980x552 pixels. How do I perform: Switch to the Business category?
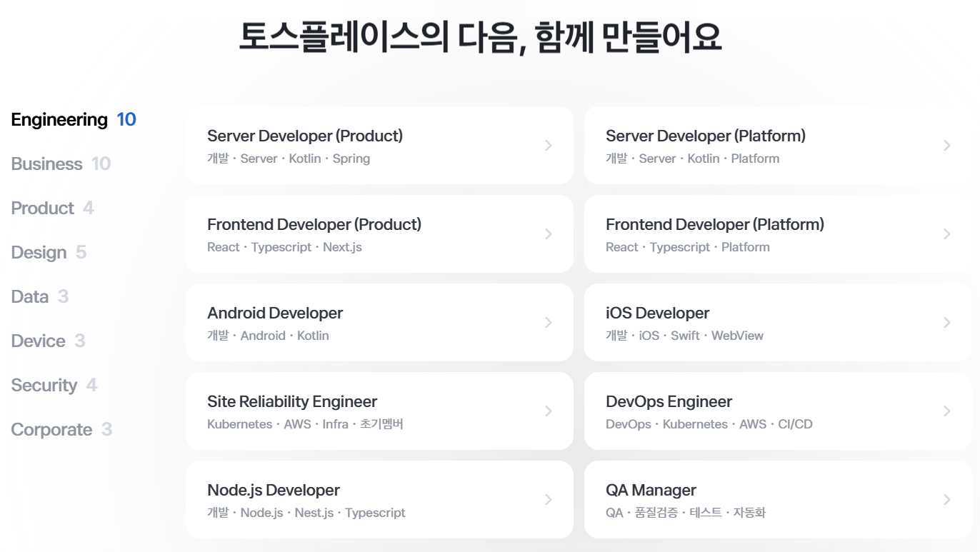click(61, 164)
